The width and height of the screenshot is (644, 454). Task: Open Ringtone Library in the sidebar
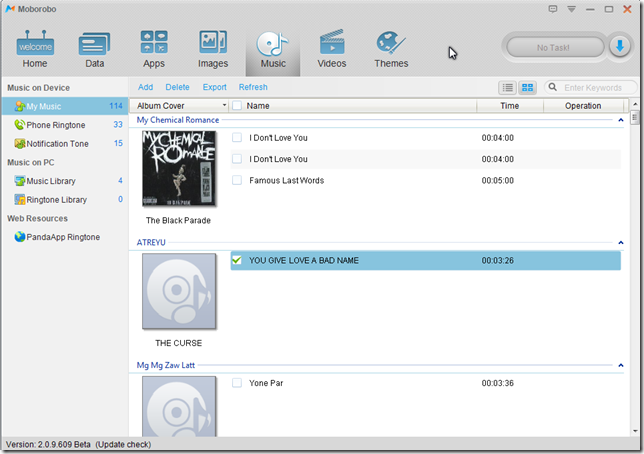click(x=64, y=200)
